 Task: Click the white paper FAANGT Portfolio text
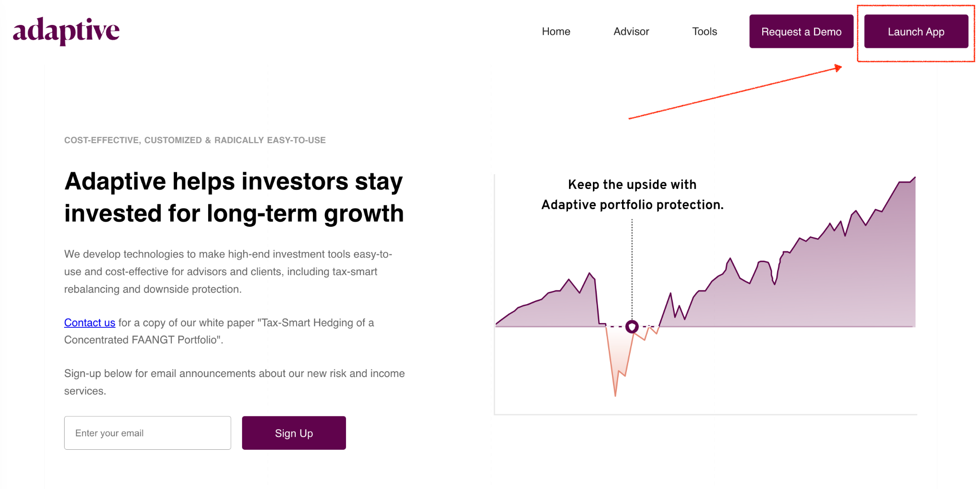[219, 331]
